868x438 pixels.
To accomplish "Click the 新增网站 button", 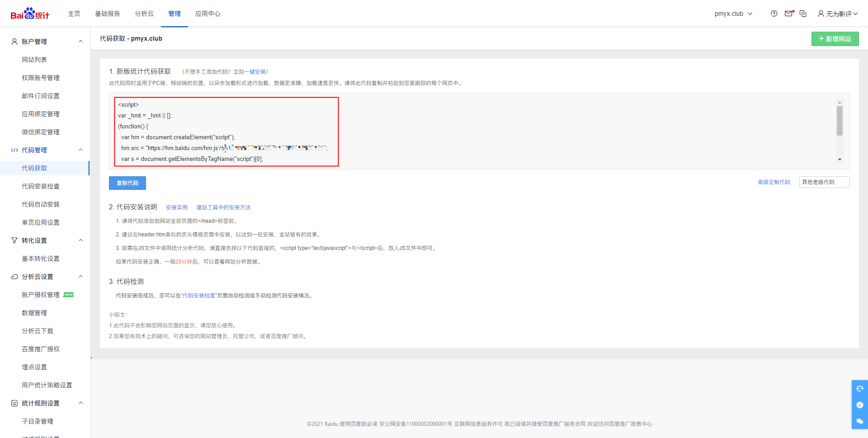I will coord(835,39).
